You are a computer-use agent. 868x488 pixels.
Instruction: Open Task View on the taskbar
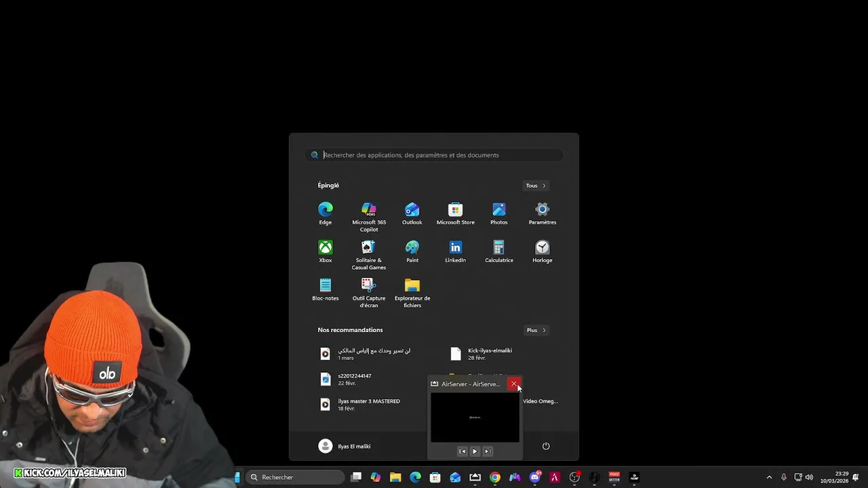click(356, 477)
